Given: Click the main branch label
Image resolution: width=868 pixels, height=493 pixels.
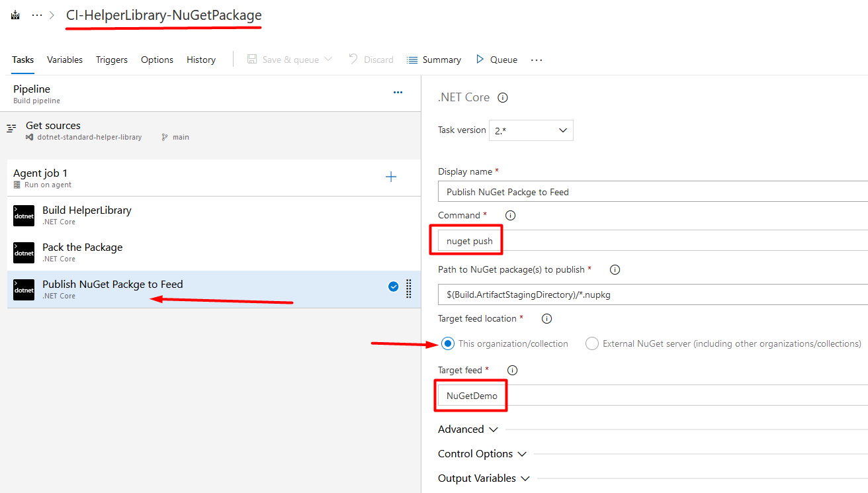Looking at the screenshot, I should click(x=181, y=137).
